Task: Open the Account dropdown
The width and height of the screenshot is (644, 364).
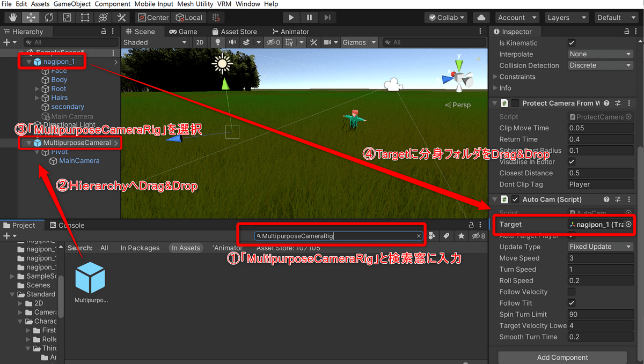Action: tap(516, 18)
